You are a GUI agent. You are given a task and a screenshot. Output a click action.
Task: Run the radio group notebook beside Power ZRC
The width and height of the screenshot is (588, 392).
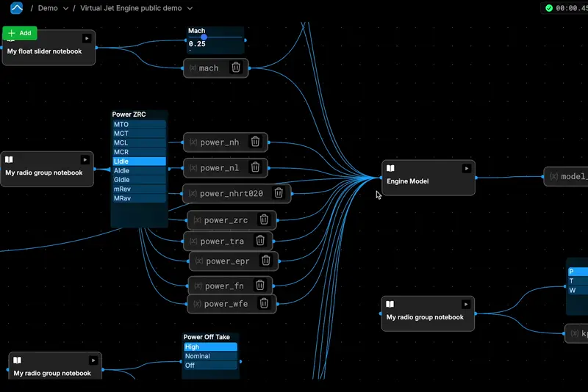pyautogui.click(x=85, y=160)
